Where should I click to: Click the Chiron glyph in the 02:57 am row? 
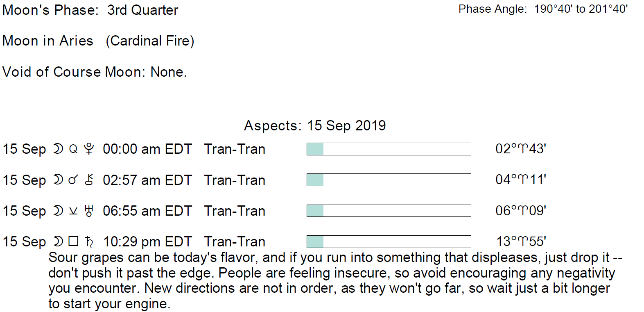pos(89,180)
